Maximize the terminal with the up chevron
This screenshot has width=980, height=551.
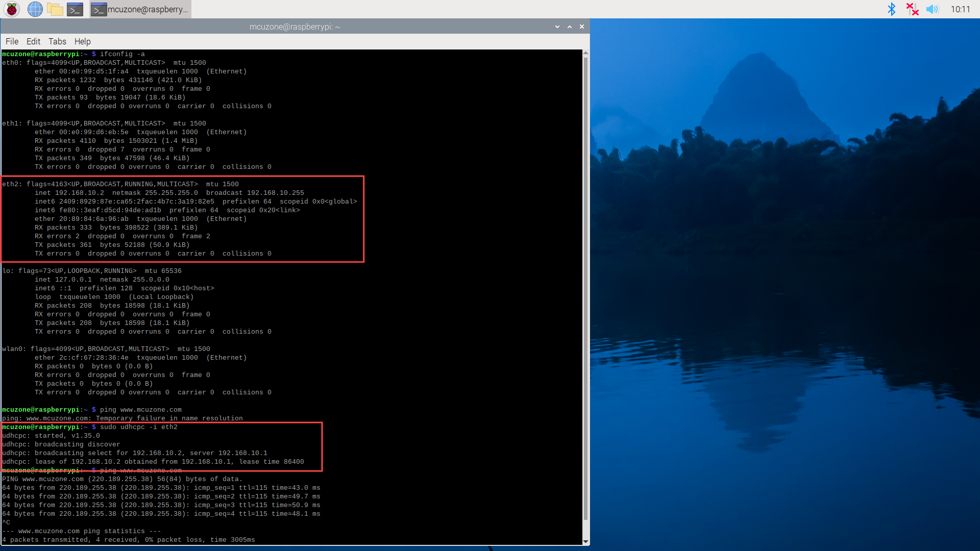click(x=569, y=27)
